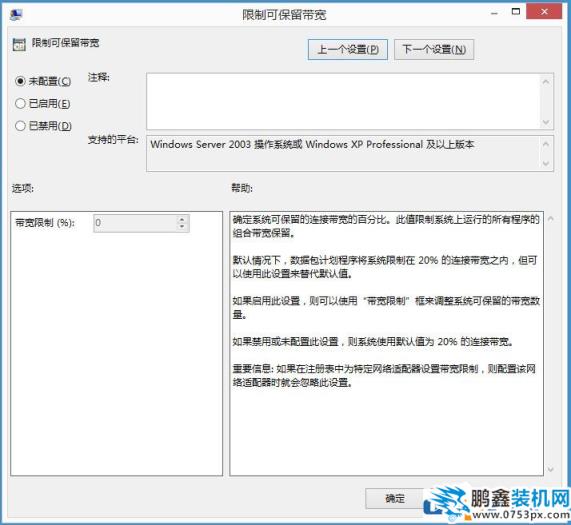Click the policy setting icon beside 限制可保留带宽
Image resolution: width=571 pixels, height=525 pixels.
tap(19, 44)
